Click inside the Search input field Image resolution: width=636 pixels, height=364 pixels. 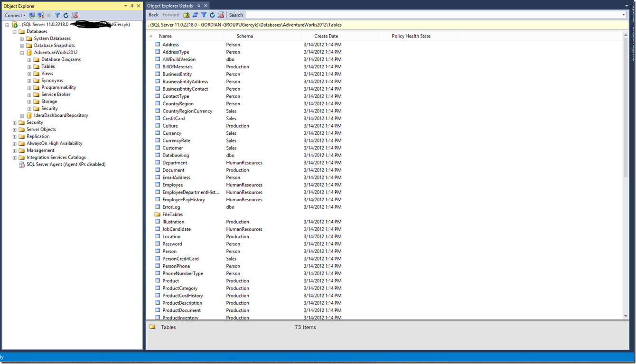(x=433, y=15)
